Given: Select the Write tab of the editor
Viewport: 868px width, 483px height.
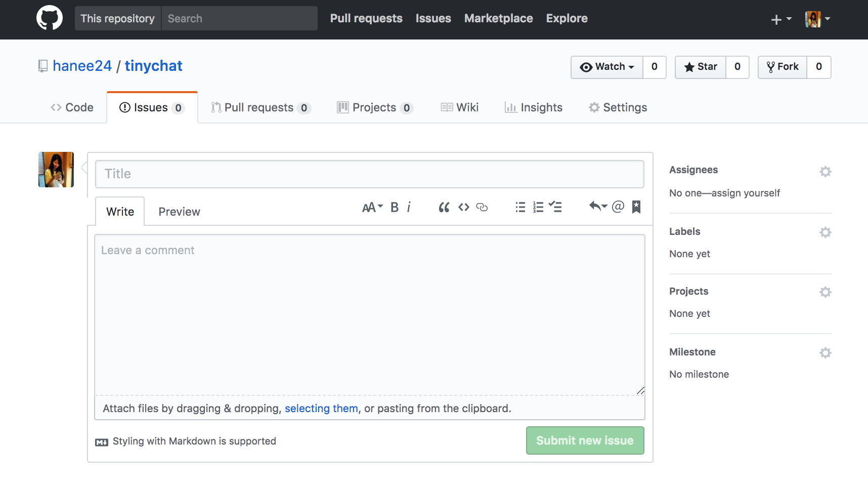Looking at the screenshot, I should pyautogui.click(x=120, y=211).
